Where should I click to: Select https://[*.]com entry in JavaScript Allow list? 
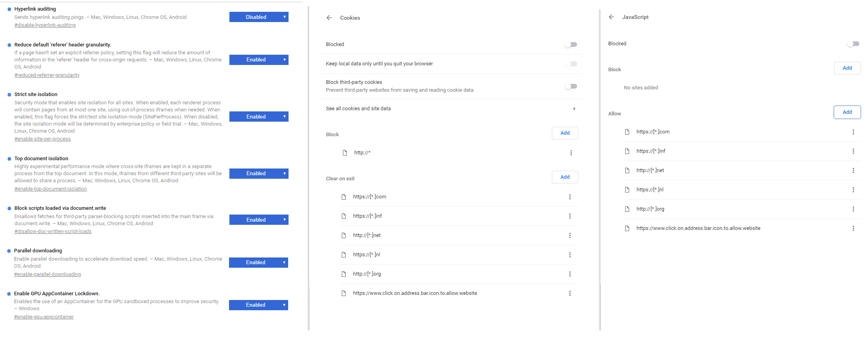pyautogui.click(x=653, y=132)
